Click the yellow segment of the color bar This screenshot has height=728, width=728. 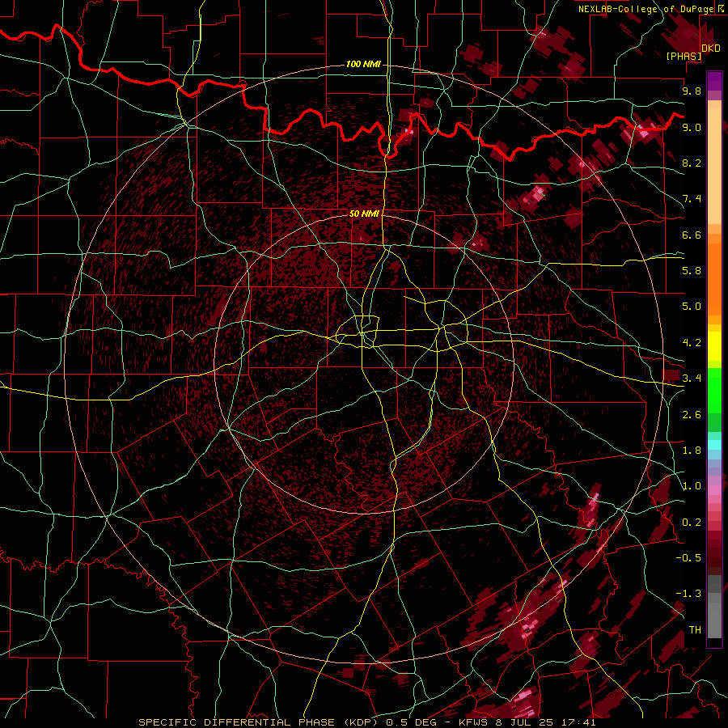pyautogui.click(x=714, y=346)
